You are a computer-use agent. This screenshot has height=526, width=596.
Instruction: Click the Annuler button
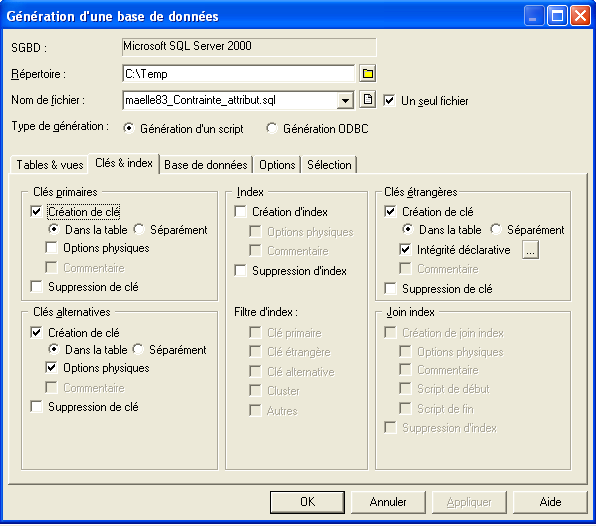coord(388,502)
